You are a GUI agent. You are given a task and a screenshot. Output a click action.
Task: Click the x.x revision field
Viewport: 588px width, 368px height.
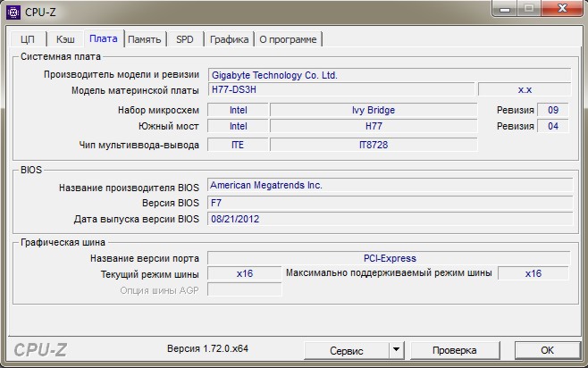coord(525,89)
